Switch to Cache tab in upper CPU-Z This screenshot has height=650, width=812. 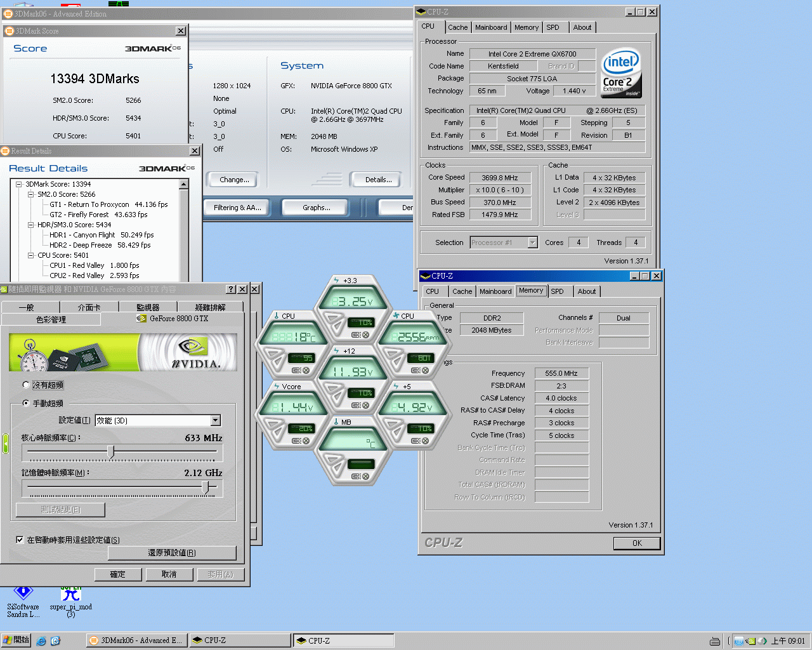pyautogui.click(x=457, y=27)
